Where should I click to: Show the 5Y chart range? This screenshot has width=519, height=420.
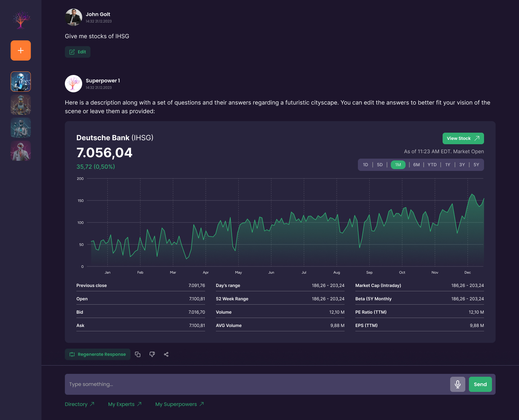click(x=476, y=165)
